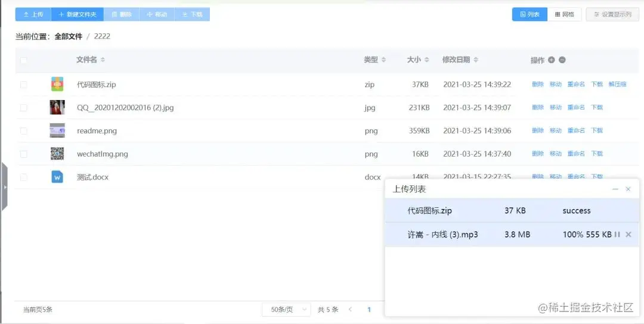Rename readme.png via 重命名 link
644x324 pixels.
click(576, 130)
